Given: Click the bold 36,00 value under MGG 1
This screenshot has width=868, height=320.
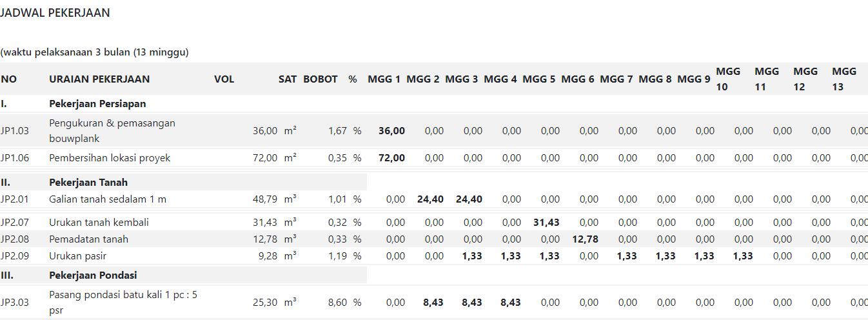Looking at the screenshot, I should click(x=391, y=131).
